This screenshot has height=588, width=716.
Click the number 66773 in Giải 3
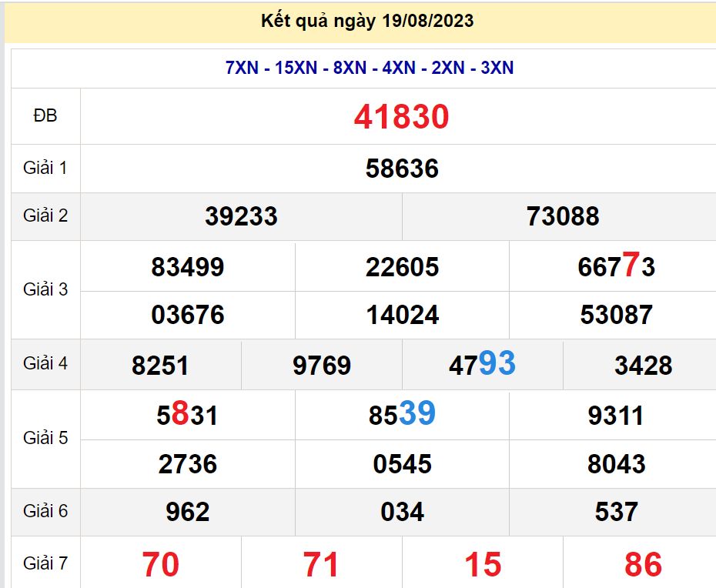616,266
